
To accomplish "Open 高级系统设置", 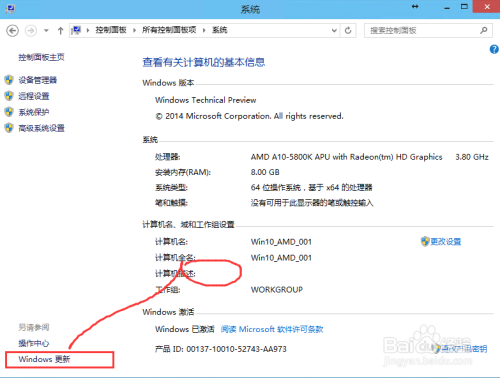I will [x=41, y=128].
